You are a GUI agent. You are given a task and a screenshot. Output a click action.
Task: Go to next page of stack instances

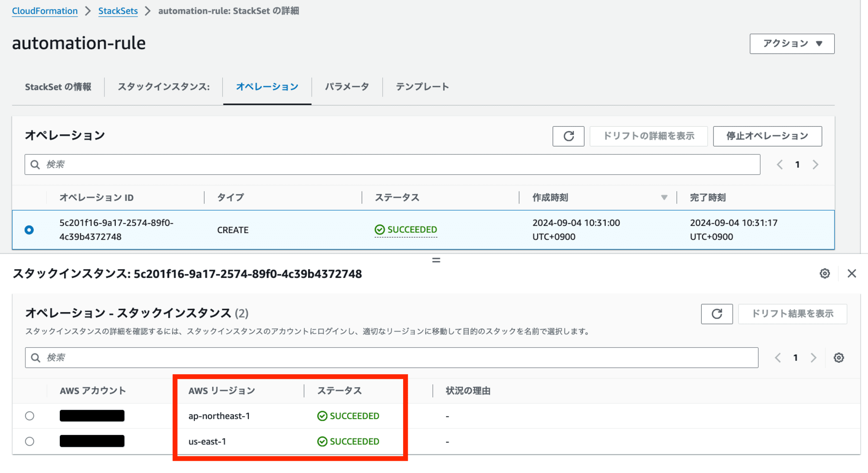(813, 358)
